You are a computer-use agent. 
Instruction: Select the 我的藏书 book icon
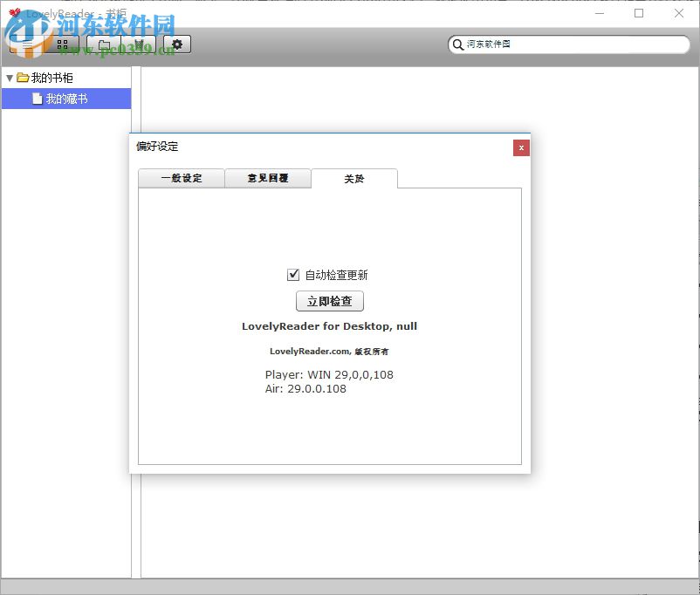(37, 98)
